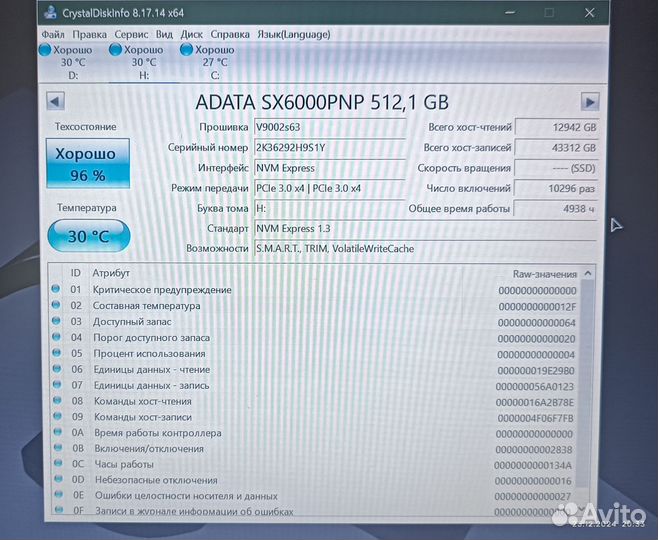The height and width of the screenshot is (540, 658).
Task: Click the attribute list vertical scrollbar thumb
Action: 587,384
